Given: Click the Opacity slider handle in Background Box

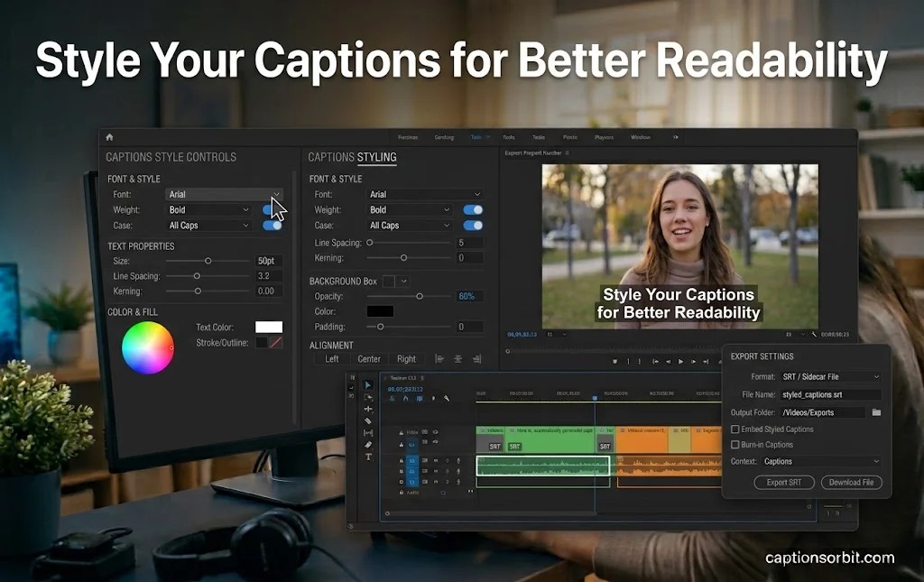Looking at the screenshot, I should point(420,296).
